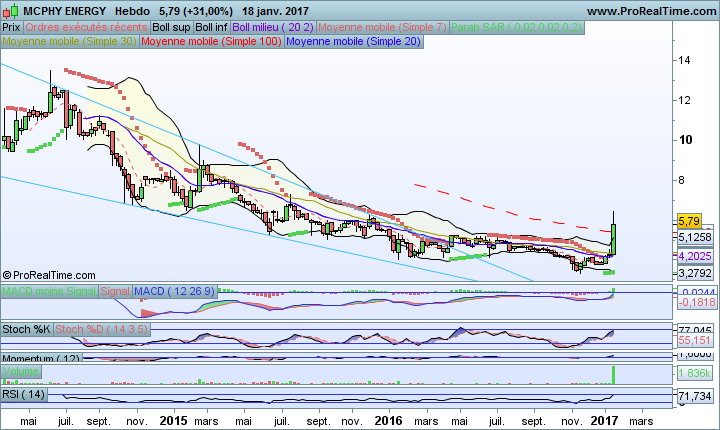Click the 3,2792 axis value
The image size is (720, 430).
695,273
